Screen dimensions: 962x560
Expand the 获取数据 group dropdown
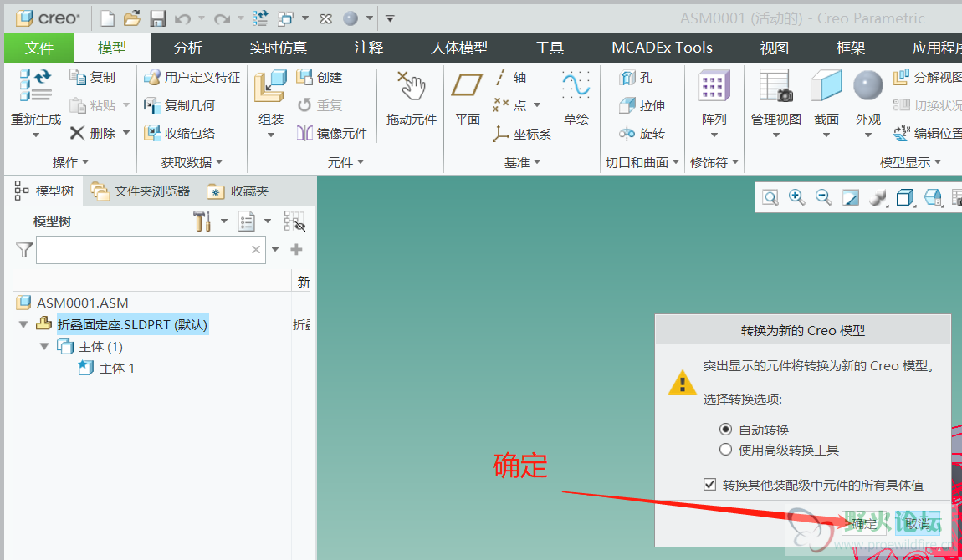tap(192, 162)
